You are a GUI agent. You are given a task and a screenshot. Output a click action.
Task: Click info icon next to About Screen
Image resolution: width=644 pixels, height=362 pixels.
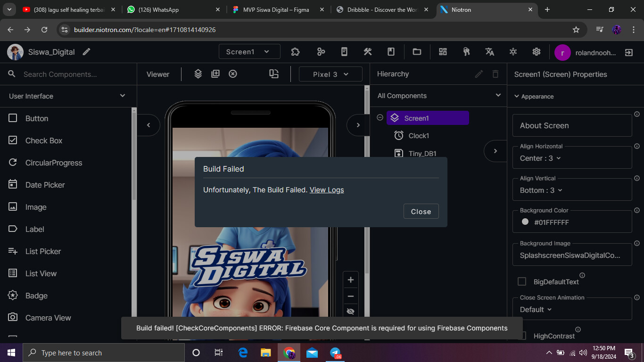(637, 115)
